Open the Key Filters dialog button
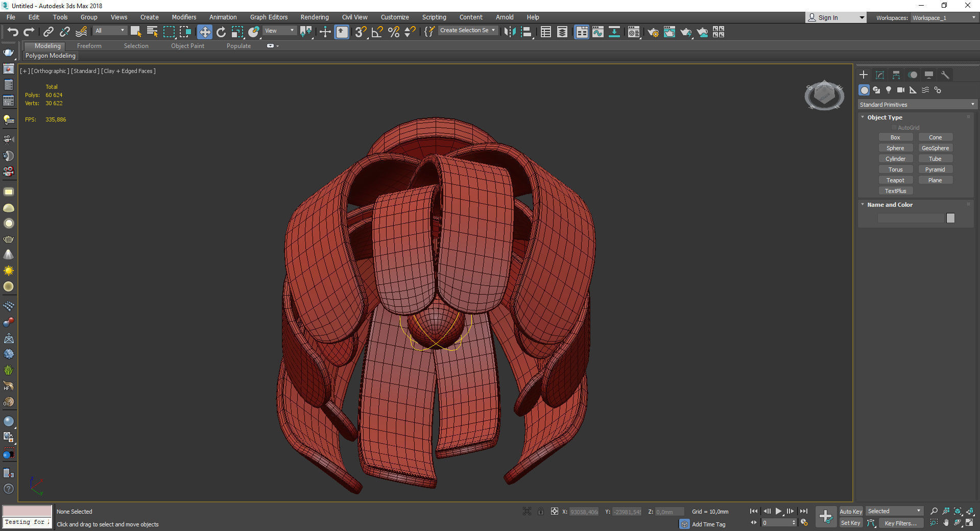The image size is (980, 531). [900, 523]
